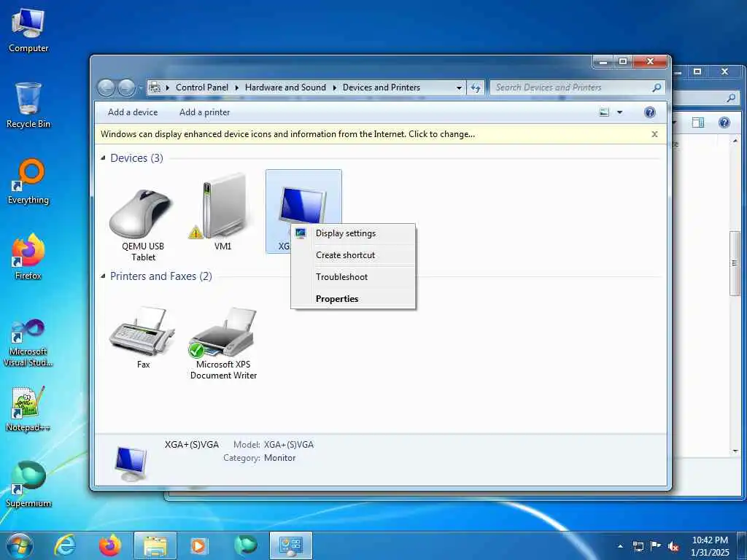Open the address bar history dropdown

tap(459, 87)
